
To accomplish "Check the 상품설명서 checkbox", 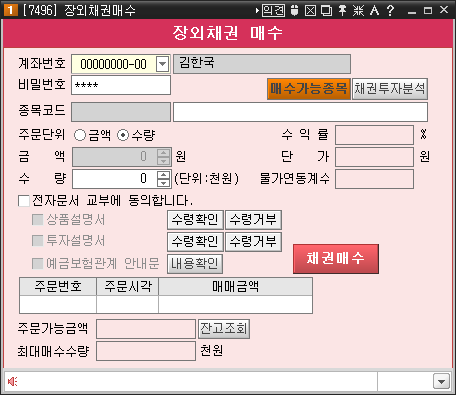I will point(37,220).
